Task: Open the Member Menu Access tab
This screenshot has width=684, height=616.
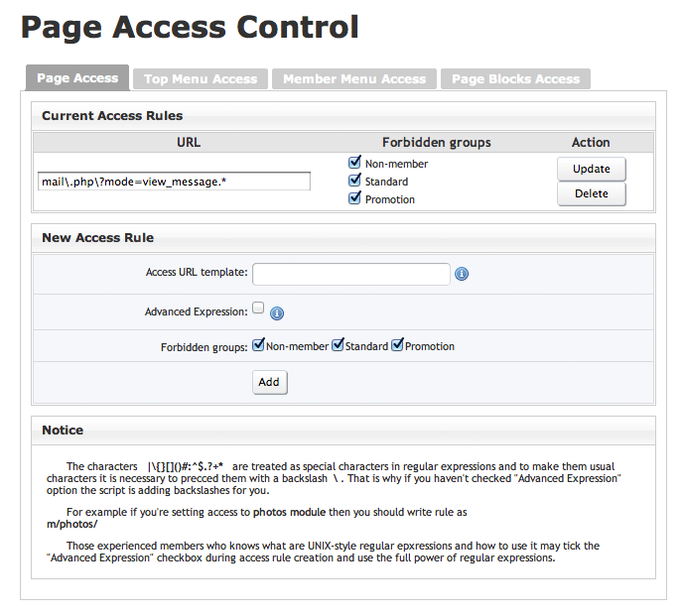Action: pos(354,79)
